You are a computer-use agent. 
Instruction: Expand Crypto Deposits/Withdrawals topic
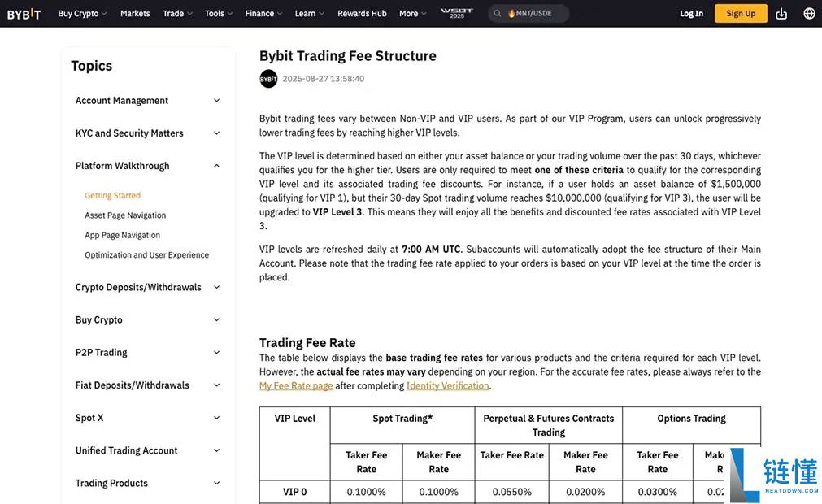click(x=148, y=287)
